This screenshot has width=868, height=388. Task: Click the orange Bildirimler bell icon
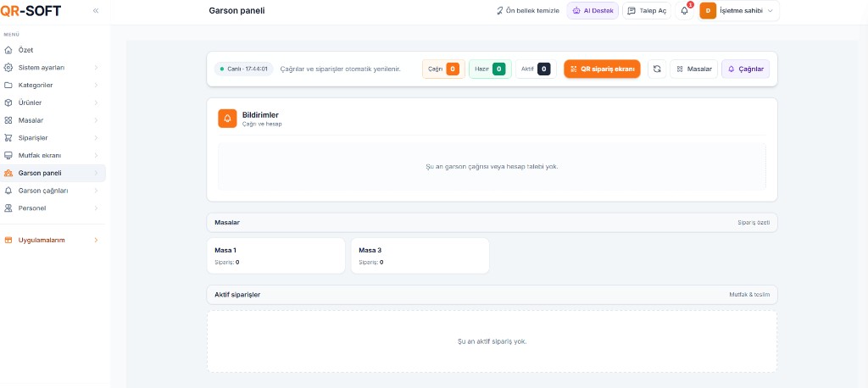click(227, 119)
